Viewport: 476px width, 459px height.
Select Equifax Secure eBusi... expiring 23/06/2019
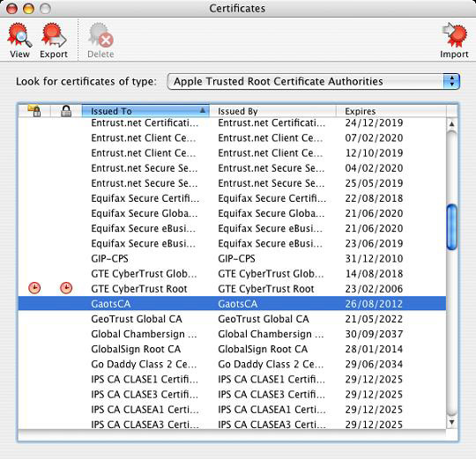click(144, 244)
